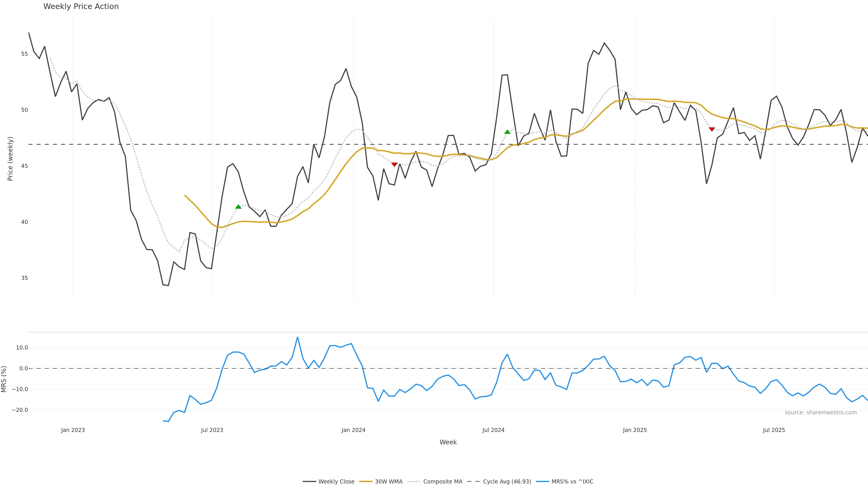Click the sharemaestro.com source text
The width and height of the screenshot is (868, 488).
pos(821,413)
